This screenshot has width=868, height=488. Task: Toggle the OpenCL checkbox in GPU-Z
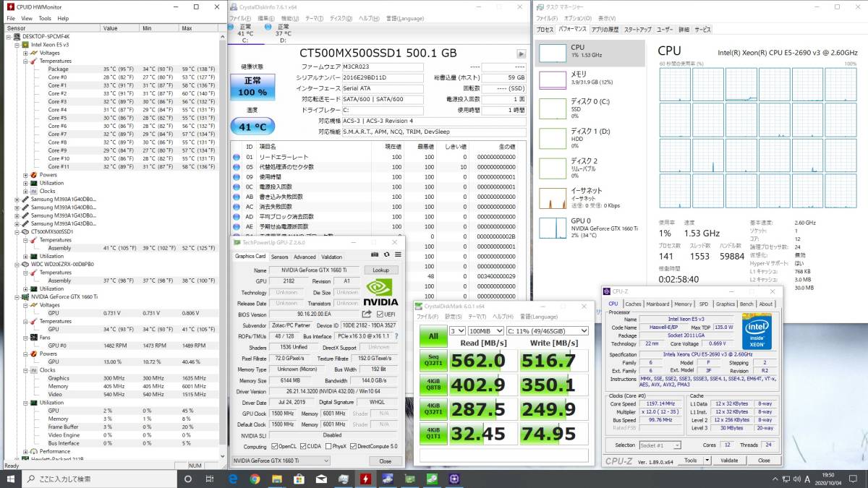[273, 446]
